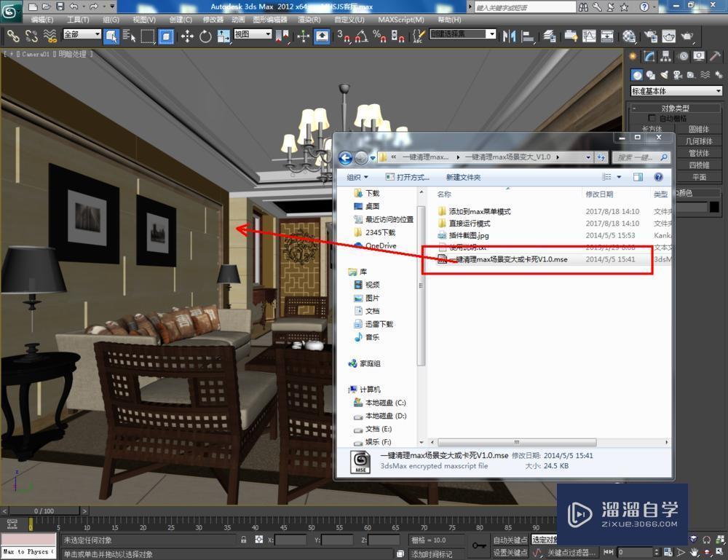Click Use Pivot Point Center icon

282,36
